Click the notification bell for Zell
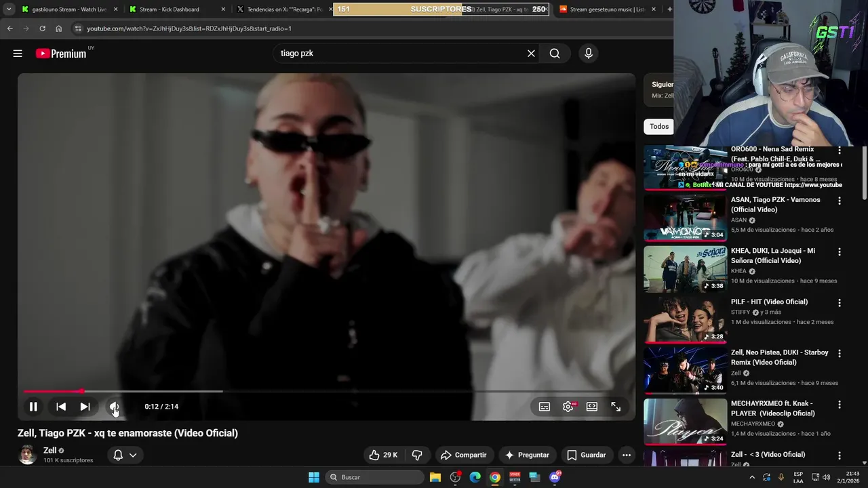 click(x=118, y=455)
